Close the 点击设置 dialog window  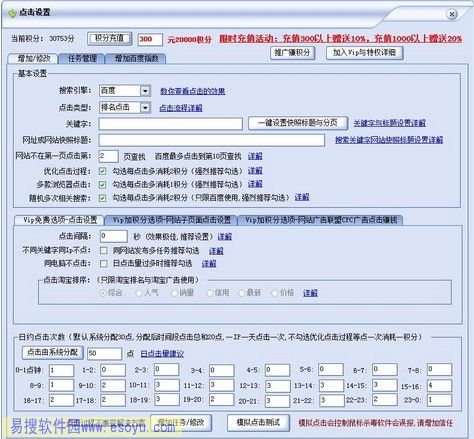click(x=452, y=14)
